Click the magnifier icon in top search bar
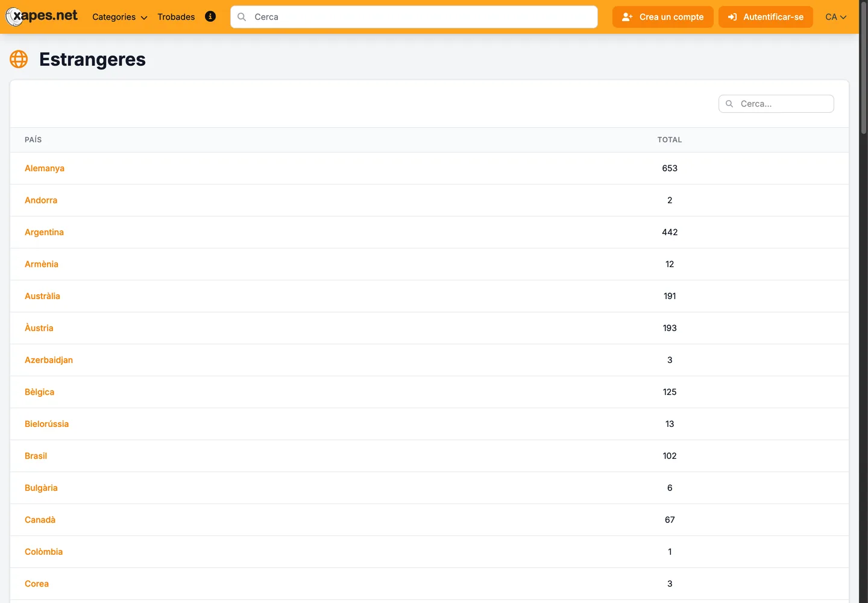868x603 pixels. pyautogui.click(x=242, y=17)
